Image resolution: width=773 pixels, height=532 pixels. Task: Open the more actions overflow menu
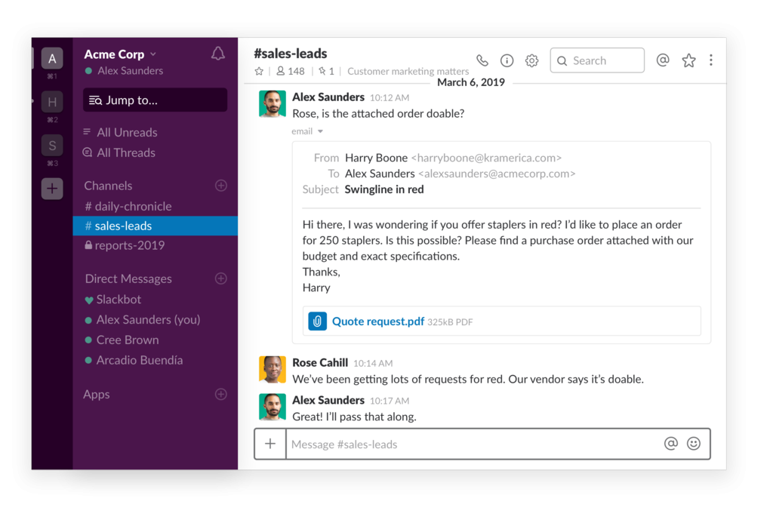710,60
